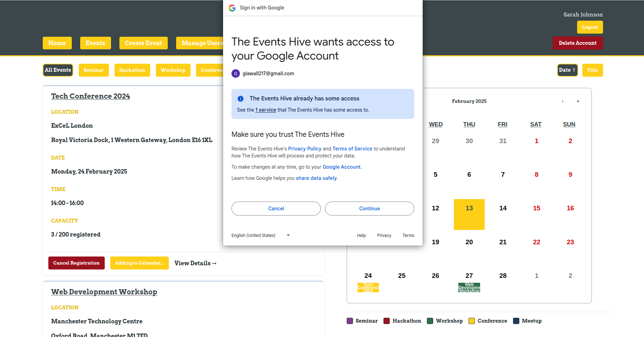Open the Events nav item
Viewport: 644px width, 337px height.
[96, 43]
